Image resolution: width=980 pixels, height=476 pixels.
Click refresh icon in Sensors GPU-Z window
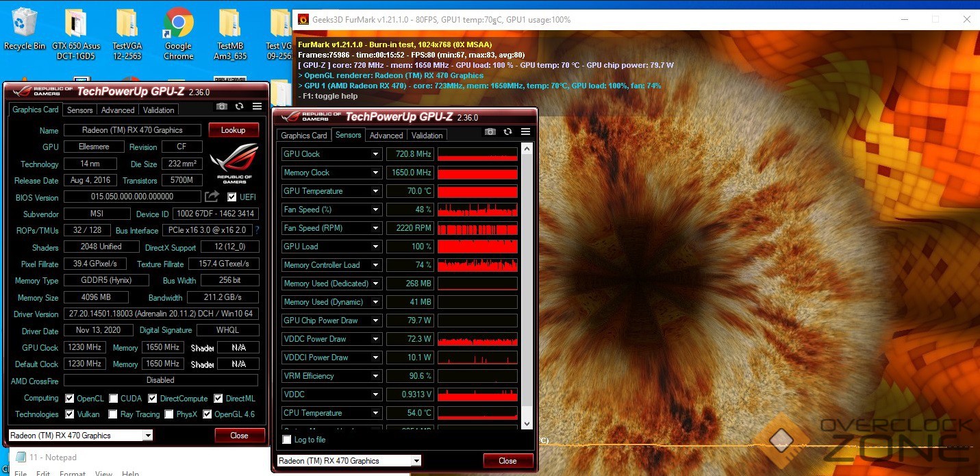(x=507, y=131)
